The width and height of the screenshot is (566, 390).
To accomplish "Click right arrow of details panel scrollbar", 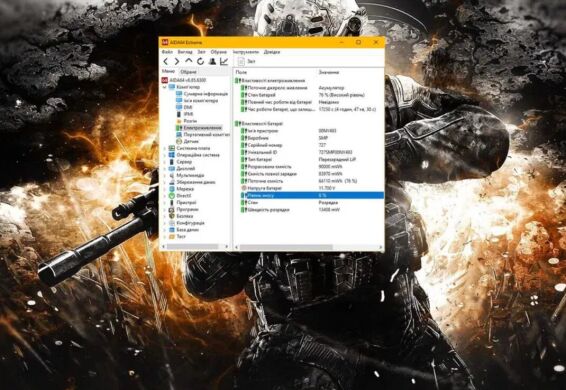I will click(381, 247).
